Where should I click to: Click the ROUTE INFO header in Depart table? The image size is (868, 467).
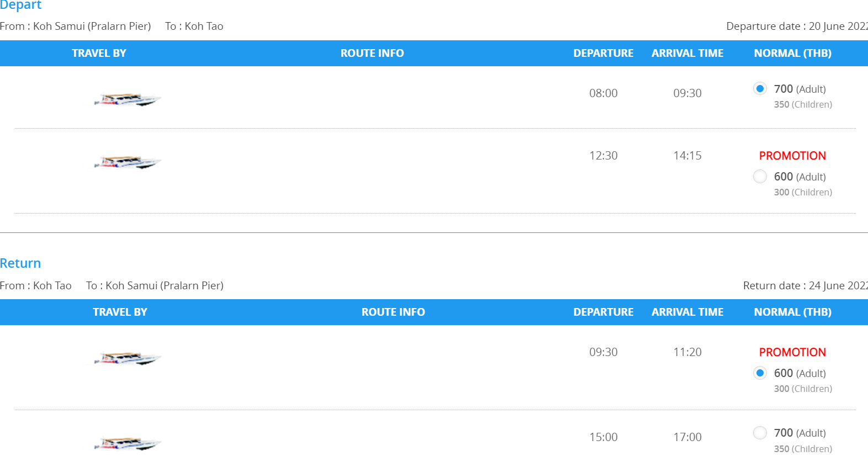pyautogui.click(x=372, y=53)
